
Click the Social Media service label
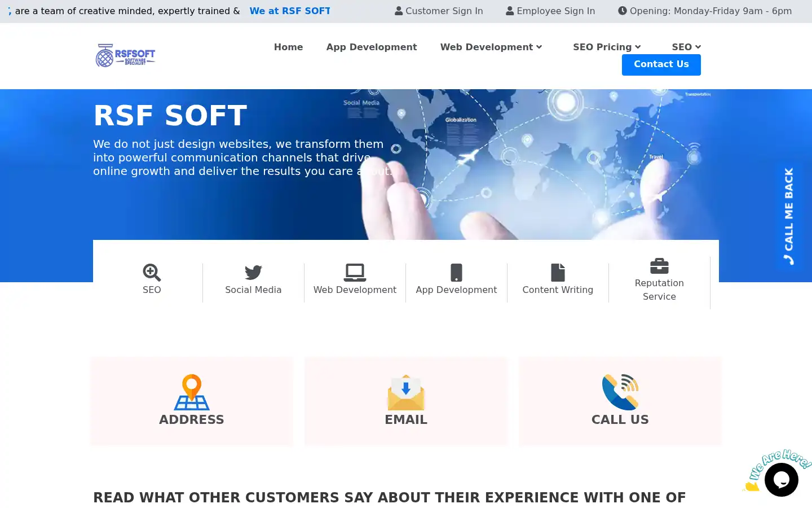tap(253, 290)
